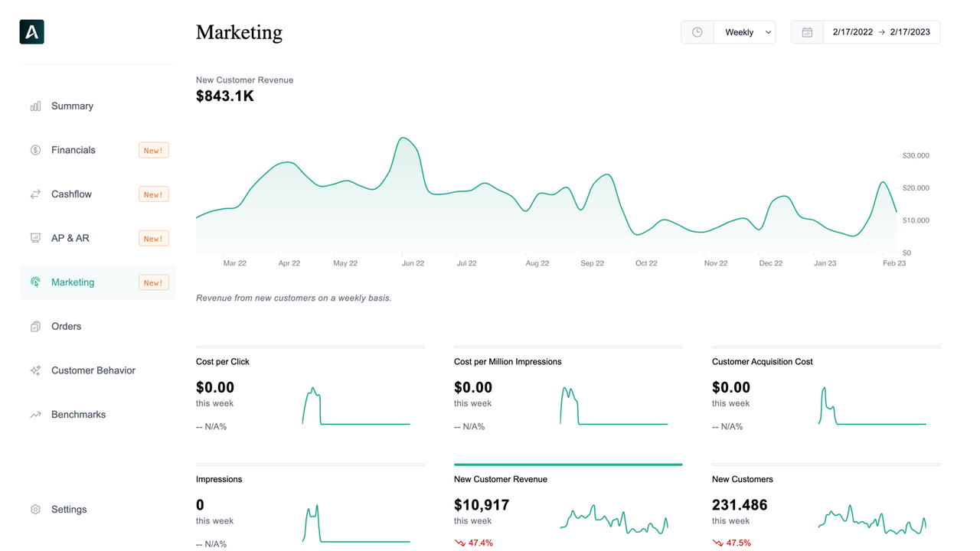980x551 pixels.
Task: Click the app logo in top-left corner
Action: (31, 31)
